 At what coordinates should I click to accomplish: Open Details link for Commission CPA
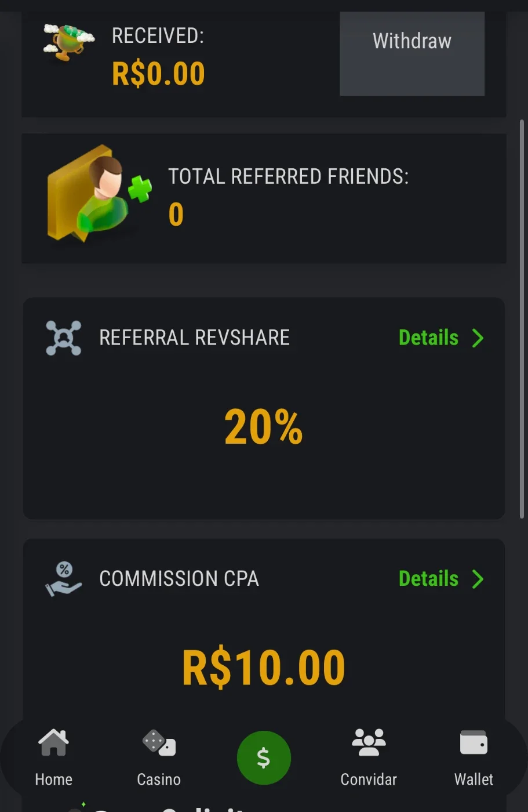pos(428,579)
